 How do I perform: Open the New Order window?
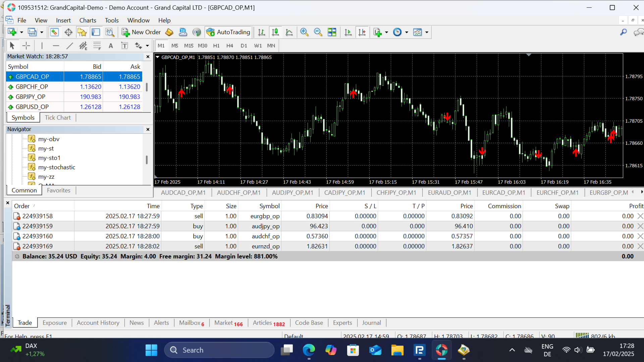[x=141, y=32]
